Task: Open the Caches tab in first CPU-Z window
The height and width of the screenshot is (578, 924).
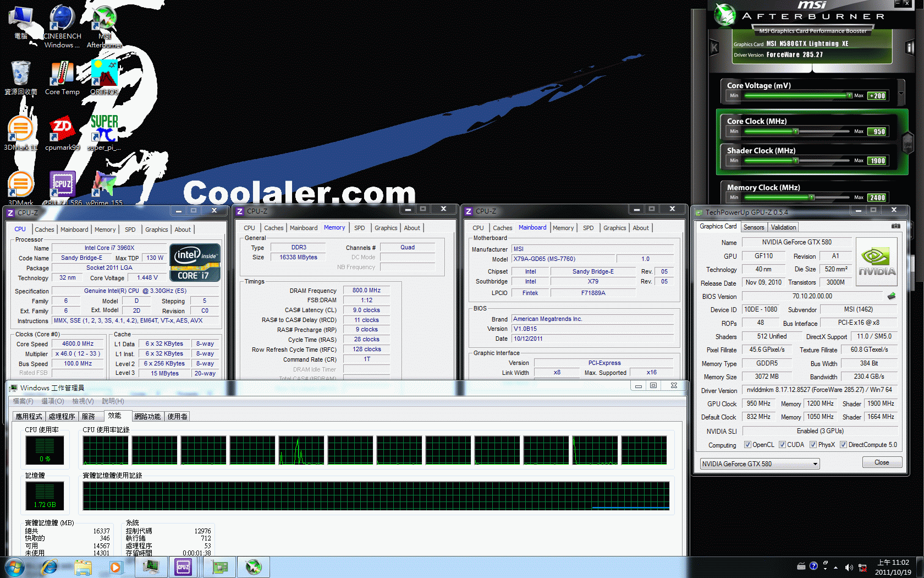Action: [45, 230]
